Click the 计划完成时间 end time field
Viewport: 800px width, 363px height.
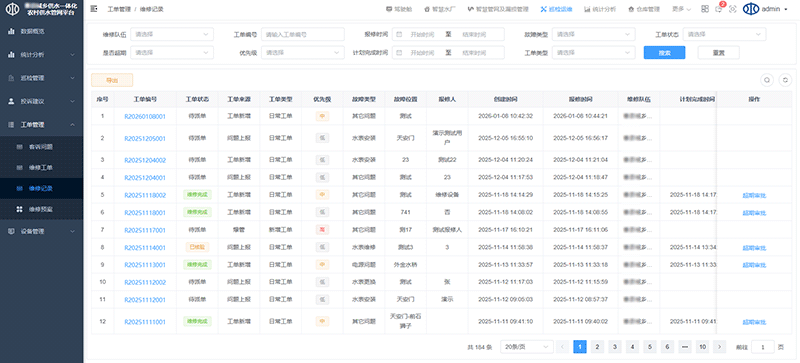point(474,53)
